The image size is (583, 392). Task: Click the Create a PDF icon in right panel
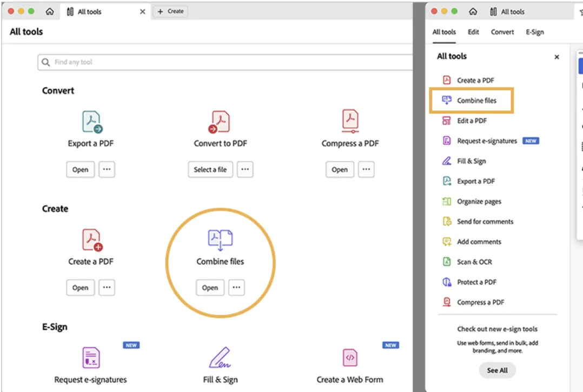447,80
